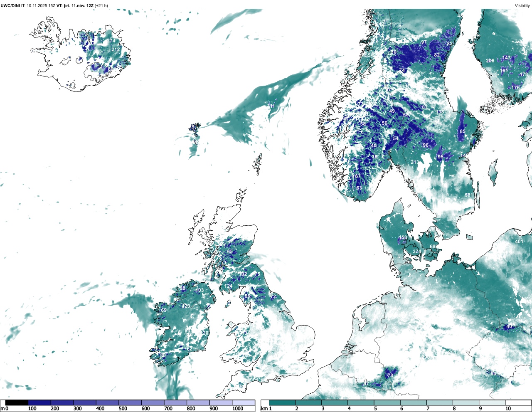Click the '212' value over Iceland
This screenshot has height=412, width=532.
coord(116,49)
